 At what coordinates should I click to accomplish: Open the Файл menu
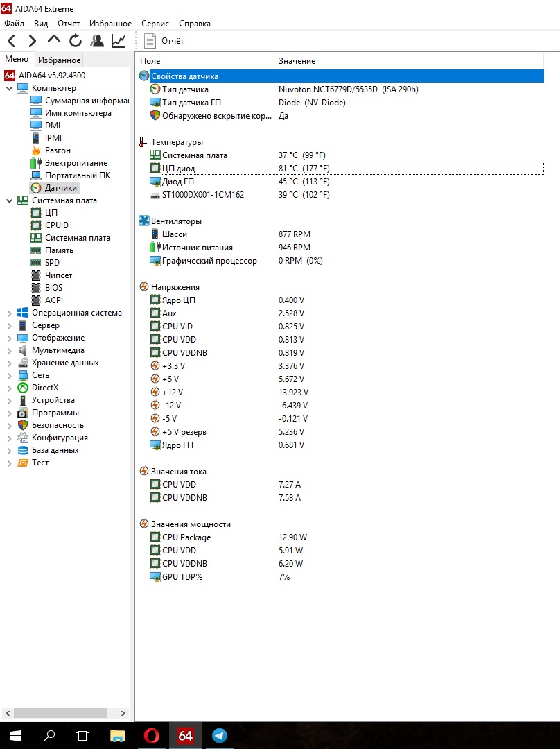coord(15,24)
